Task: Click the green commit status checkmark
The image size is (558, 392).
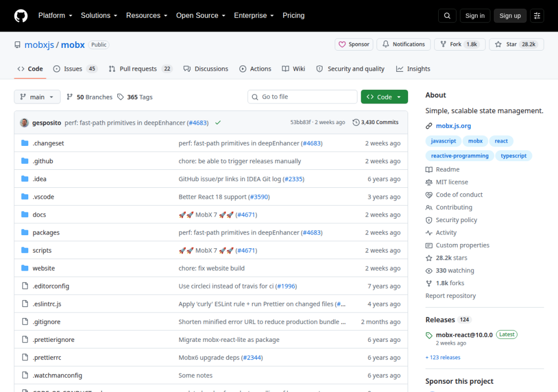Action: coord(218,122)
